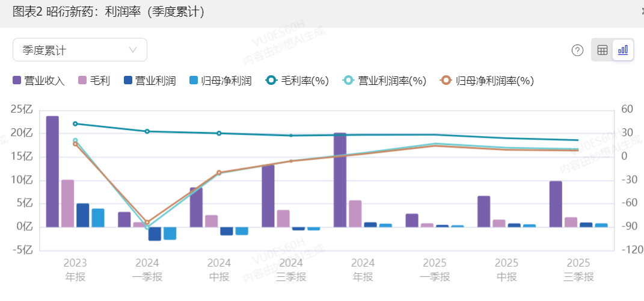
Task: Click the 2025 三季报 pink gross profit bar
Action: (571, 222)
